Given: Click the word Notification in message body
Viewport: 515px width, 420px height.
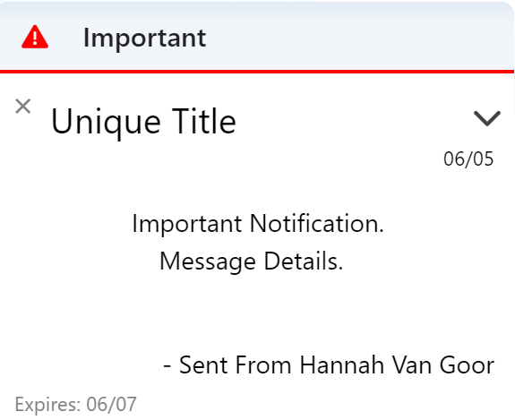Looking at the screenshot, I should click(317, 224).
